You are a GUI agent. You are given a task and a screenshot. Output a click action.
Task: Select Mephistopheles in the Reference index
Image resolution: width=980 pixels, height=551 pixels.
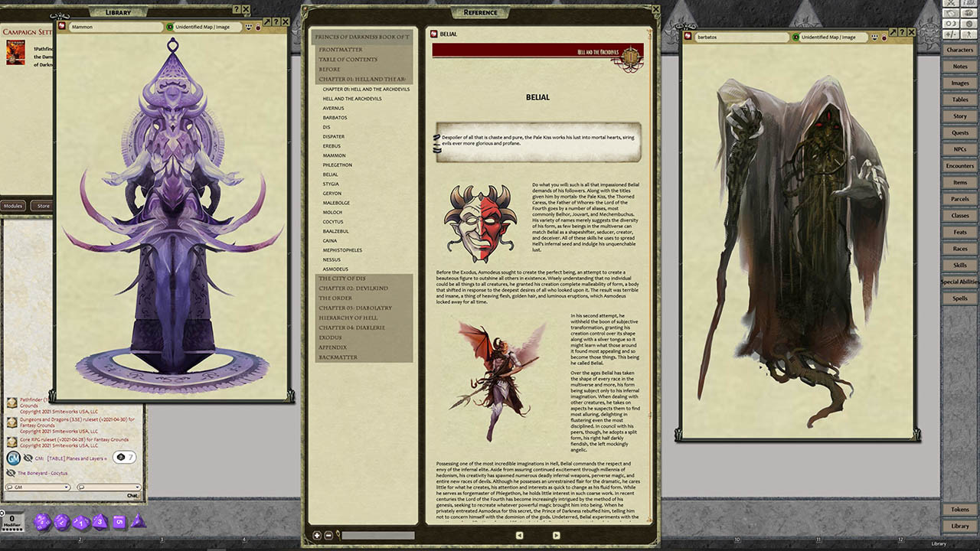coord(342,250)
